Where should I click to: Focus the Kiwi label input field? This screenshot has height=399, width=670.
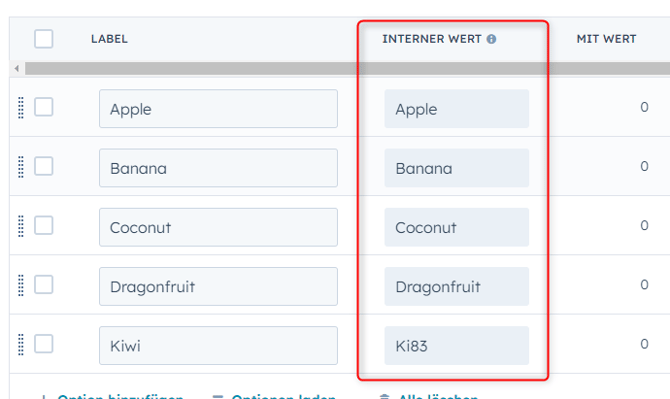pos(218,346)
